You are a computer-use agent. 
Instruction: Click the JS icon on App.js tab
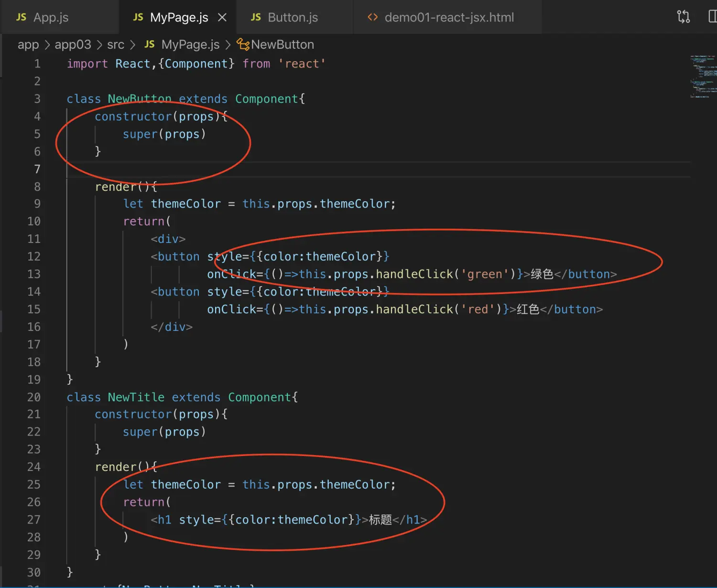click(x=21, y=17)
